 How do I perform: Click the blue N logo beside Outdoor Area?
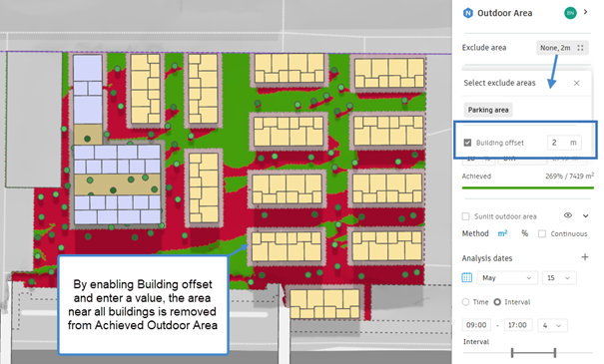tap(467, 13)
